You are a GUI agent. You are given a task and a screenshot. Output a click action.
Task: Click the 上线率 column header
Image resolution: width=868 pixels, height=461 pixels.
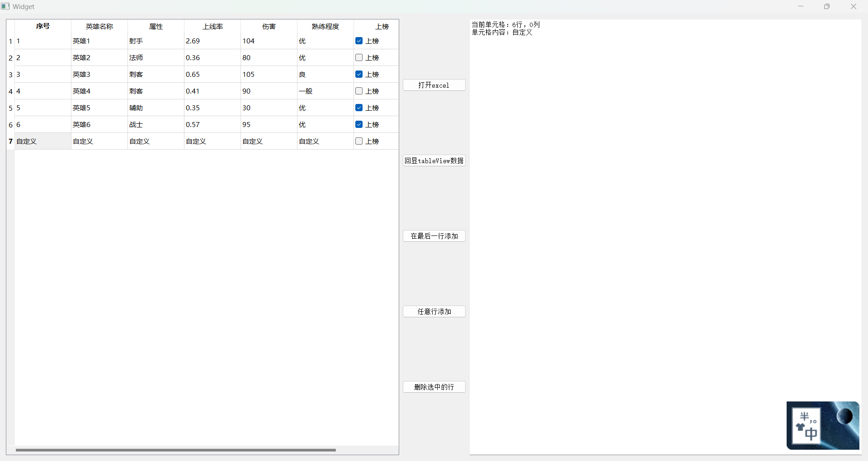coord(213,26)
